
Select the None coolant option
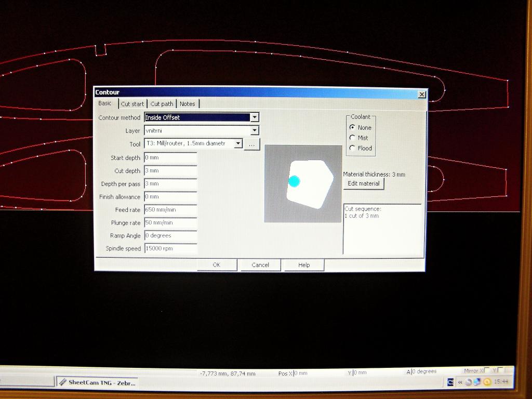point(352,127)
